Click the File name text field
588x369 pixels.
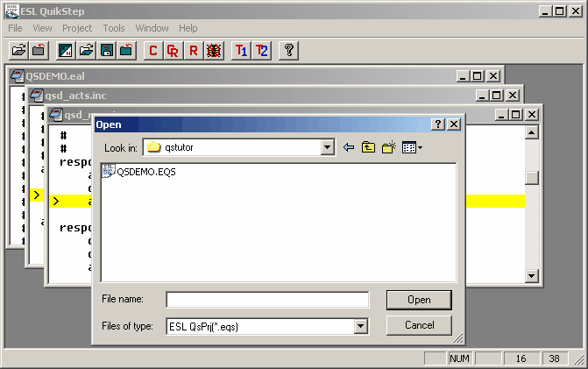[267, 300]
